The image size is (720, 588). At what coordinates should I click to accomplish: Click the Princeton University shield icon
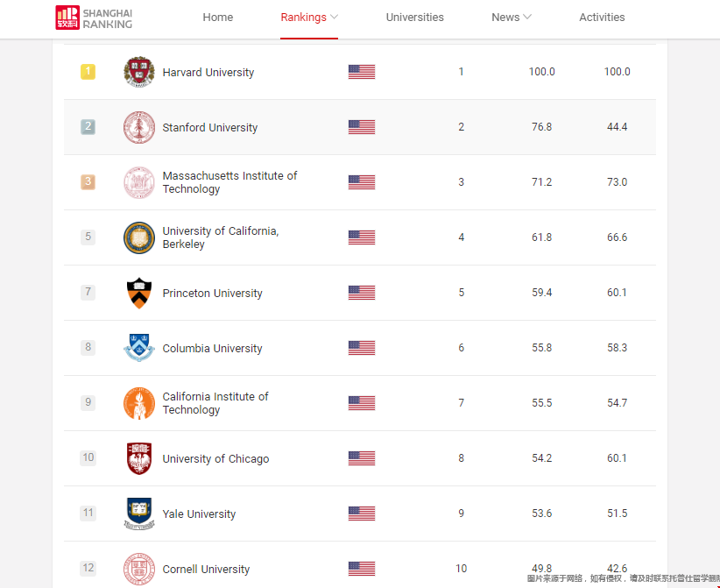tap(138, 293)
